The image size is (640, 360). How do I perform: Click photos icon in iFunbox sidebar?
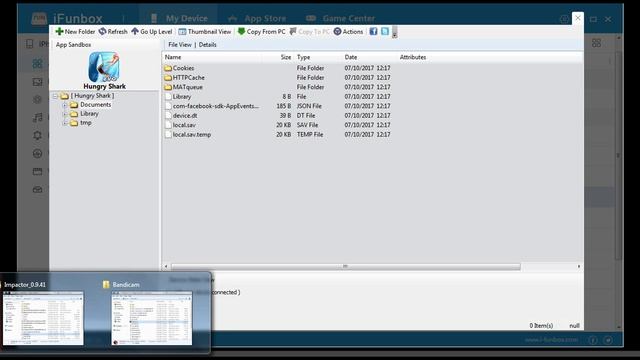(37, 82)
